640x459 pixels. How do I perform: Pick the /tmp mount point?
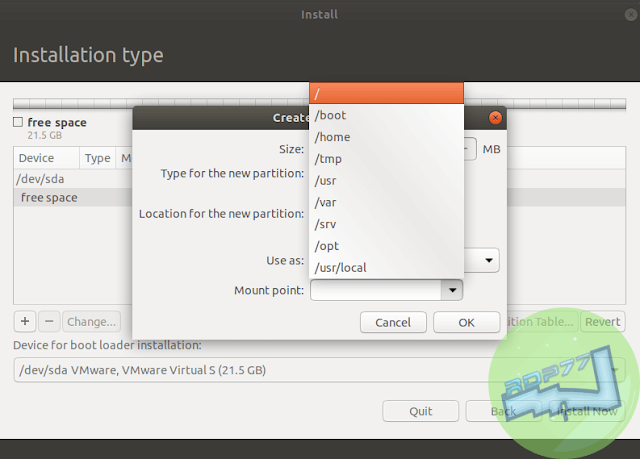386,159
